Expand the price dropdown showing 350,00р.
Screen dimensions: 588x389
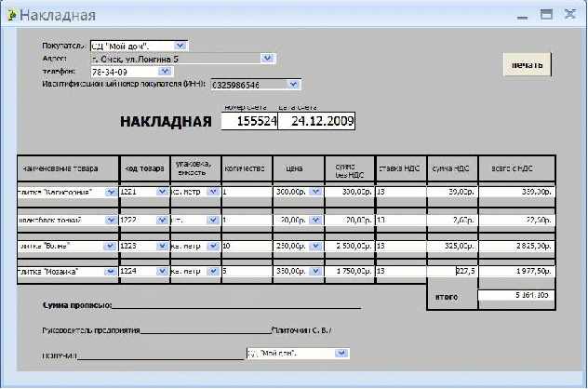pos(314,271)
